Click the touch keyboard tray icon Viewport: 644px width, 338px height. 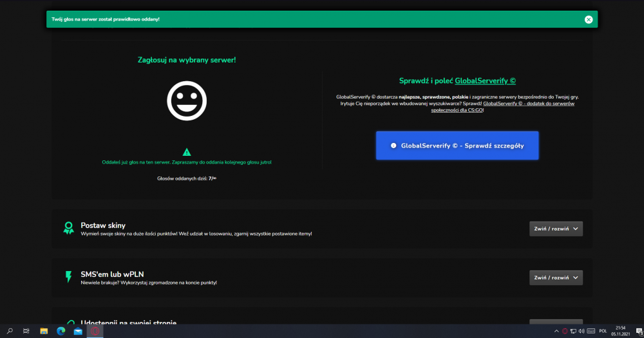pos(591,331)
